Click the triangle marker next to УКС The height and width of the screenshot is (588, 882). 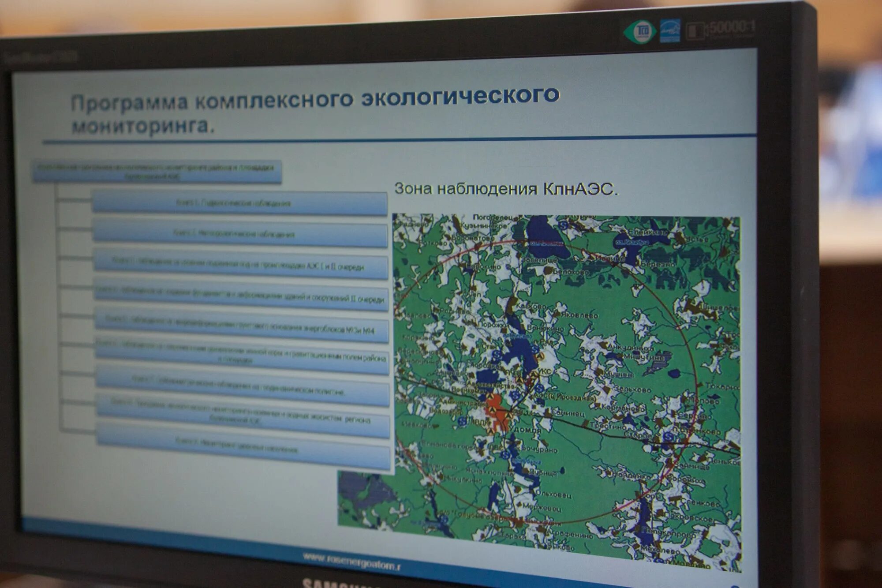[x=534, y=375]
